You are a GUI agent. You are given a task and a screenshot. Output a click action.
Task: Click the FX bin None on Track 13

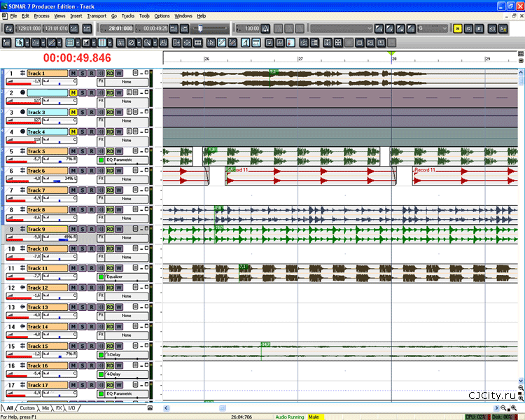(127, 316)
